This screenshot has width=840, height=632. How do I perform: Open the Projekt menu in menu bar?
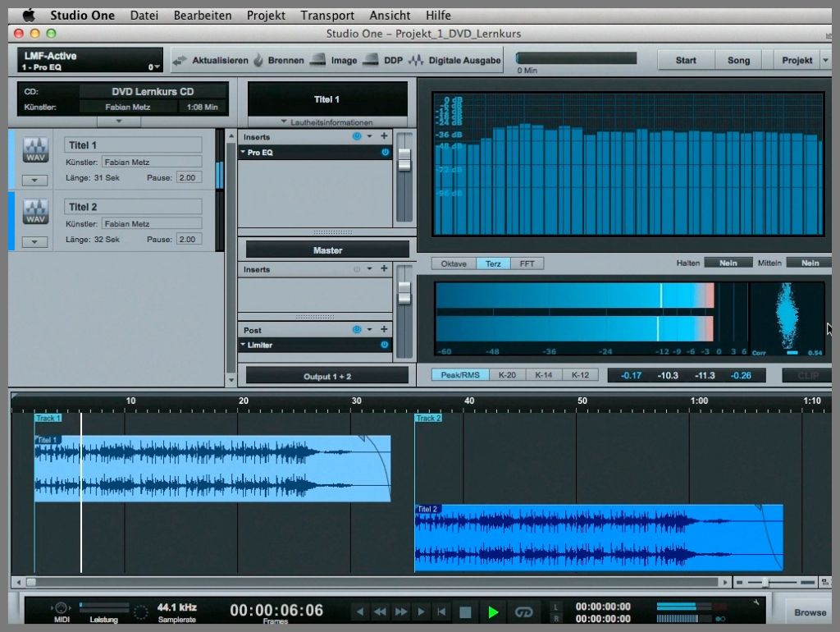pos(266,15)
